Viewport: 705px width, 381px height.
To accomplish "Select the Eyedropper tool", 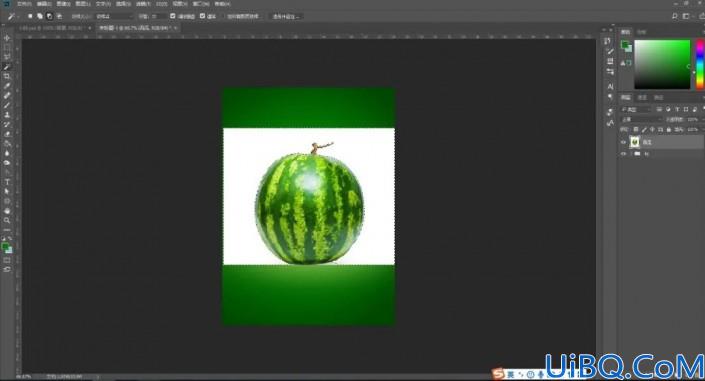I will pos(7,86).
